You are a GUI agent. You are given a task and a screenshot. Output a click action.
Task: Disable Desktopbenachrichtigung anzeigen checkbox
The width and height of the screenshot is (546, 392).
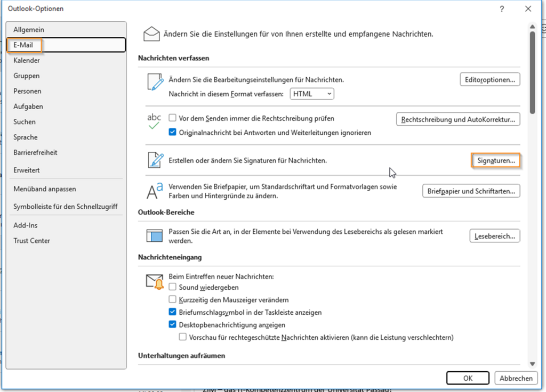[172, 324]
